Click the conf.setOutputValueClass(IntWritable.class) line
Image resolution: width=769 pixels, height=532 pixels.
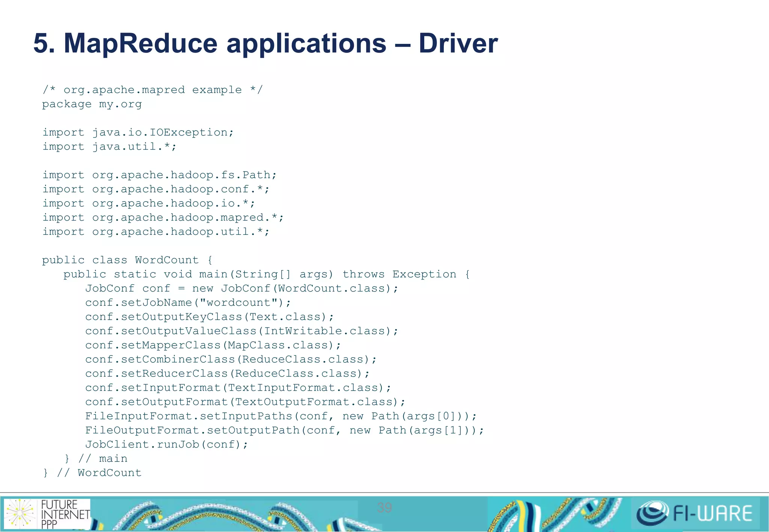click(x=241, y=331)
